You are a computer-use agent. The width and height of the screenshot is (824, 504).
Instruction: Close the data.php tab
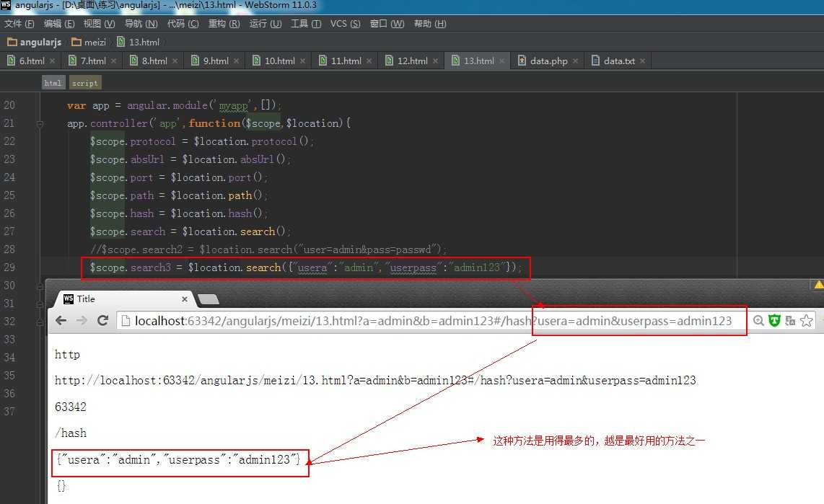[x=575, y=61]
